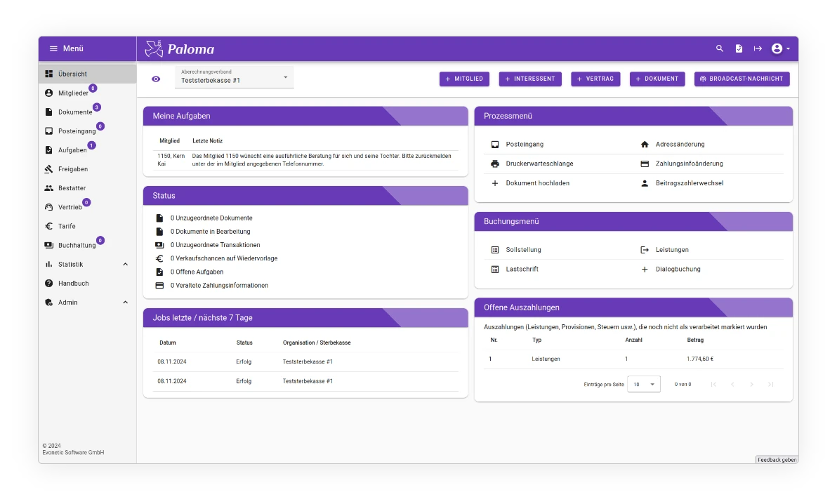Click the Broadcast-Nachricht button
The image size is (837, 504).
tap(742, 79)
